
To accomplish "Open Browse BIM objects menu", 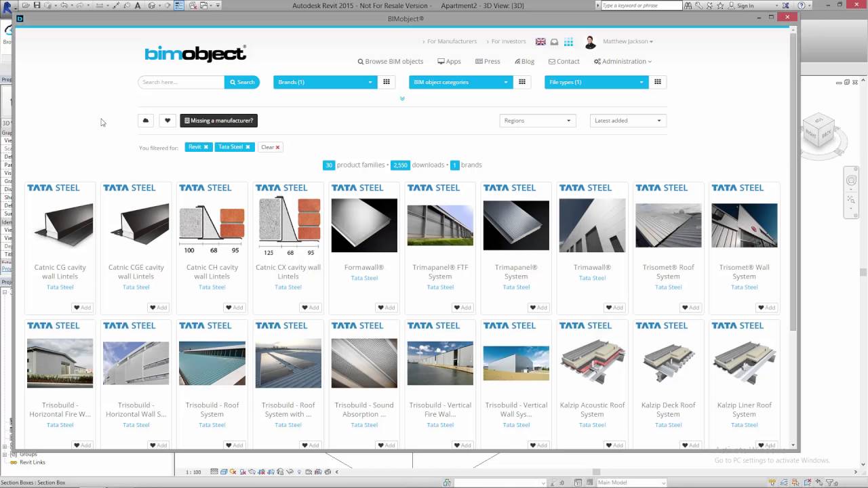I will point(391,62).
